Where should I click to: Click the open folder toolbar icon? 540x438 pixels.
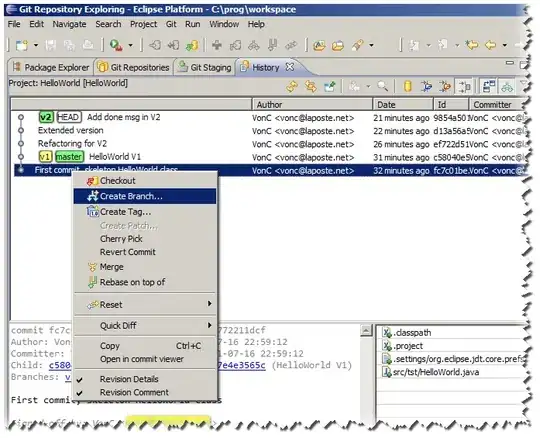[x=338, y=45]
